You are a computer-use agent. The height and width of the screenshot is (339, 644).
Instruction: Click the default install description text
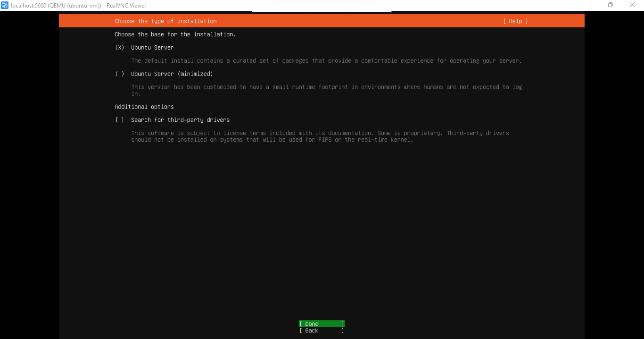tap(326, 61)
